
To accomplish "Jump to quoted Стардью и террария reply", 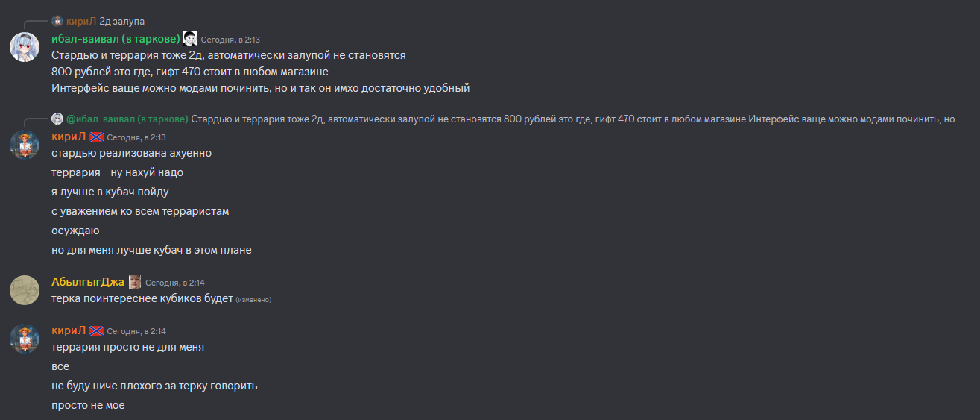I will click(578, 119).
